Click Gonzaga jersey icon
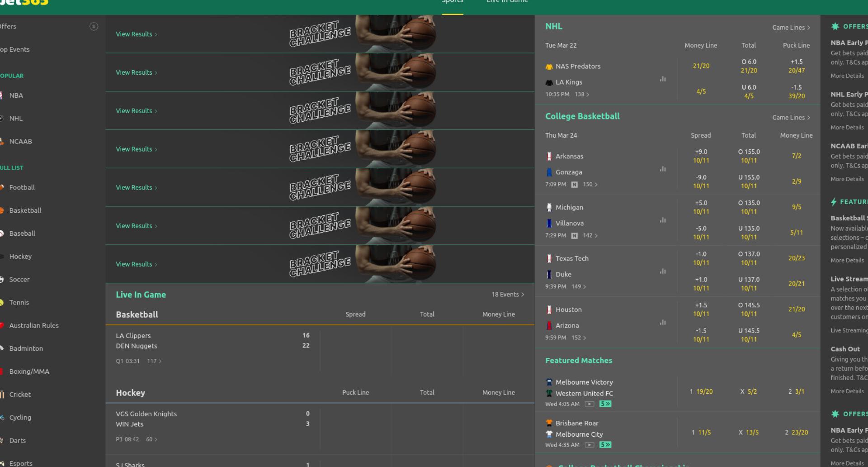Image resolution: width=868 pixels, height=467 pixels. pos(549,172)
